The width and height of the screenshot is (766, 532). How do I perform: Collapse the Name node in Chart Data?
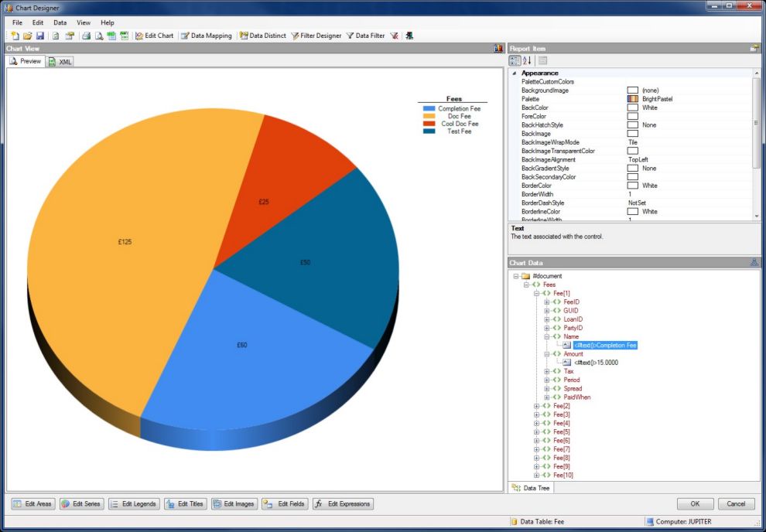click(547, 337)
